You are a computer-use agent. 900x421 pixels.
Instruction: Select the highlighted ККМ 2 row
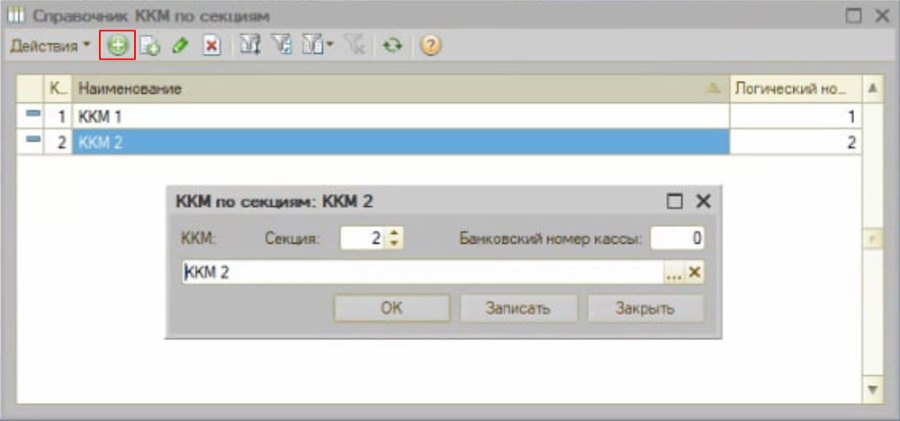(x=401, y=142)
